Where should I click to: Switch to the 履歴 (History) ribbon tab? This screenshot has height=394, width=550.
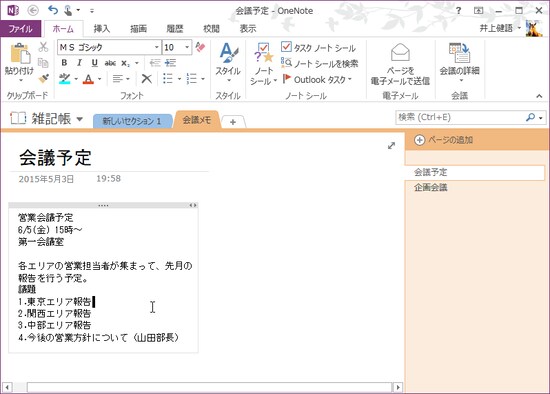(175, 28)
